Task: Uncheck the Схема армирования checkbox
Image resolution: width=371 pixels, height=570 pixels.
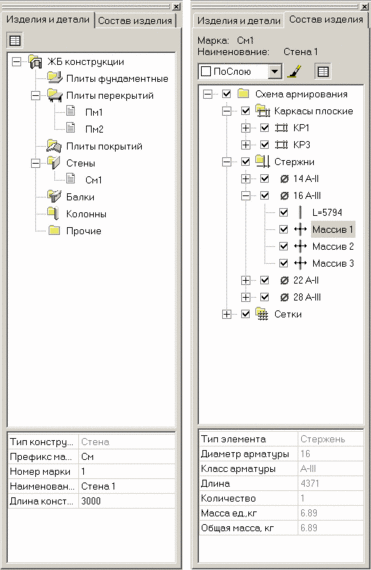Action: pyautogui.click(x=226, y=94)
